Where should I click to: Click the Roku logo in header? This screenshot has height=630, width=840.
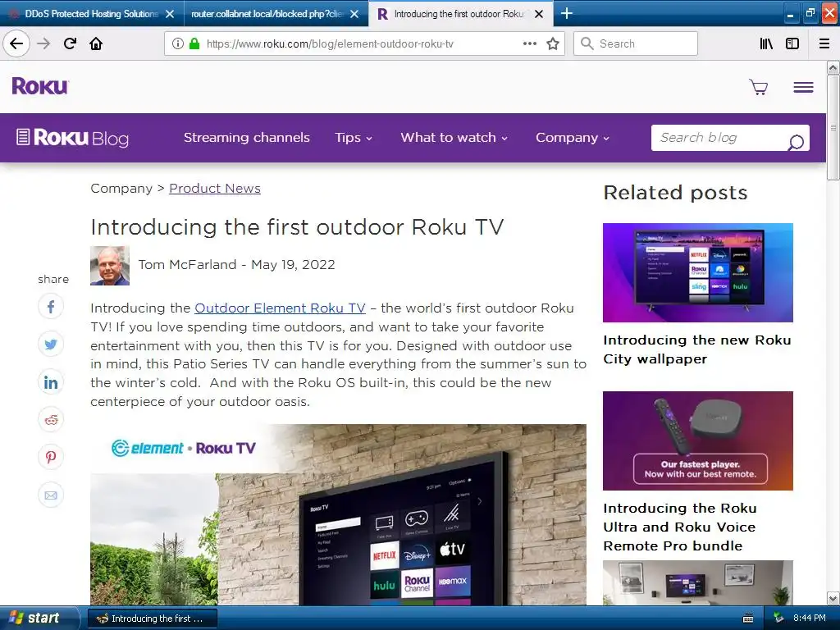(40, 86)
